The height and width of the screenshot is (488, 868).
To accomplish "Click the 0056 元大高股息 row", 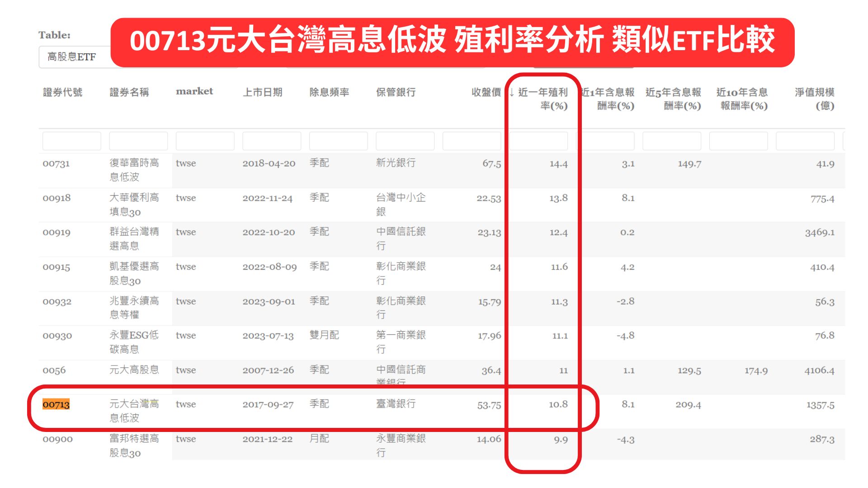I will 134,370.
